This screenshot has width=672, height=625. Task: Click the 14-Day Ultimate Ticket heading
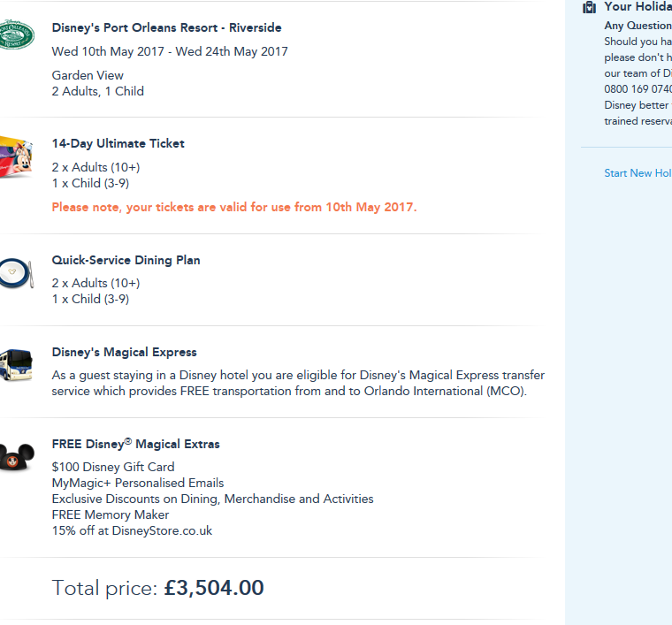118,143
